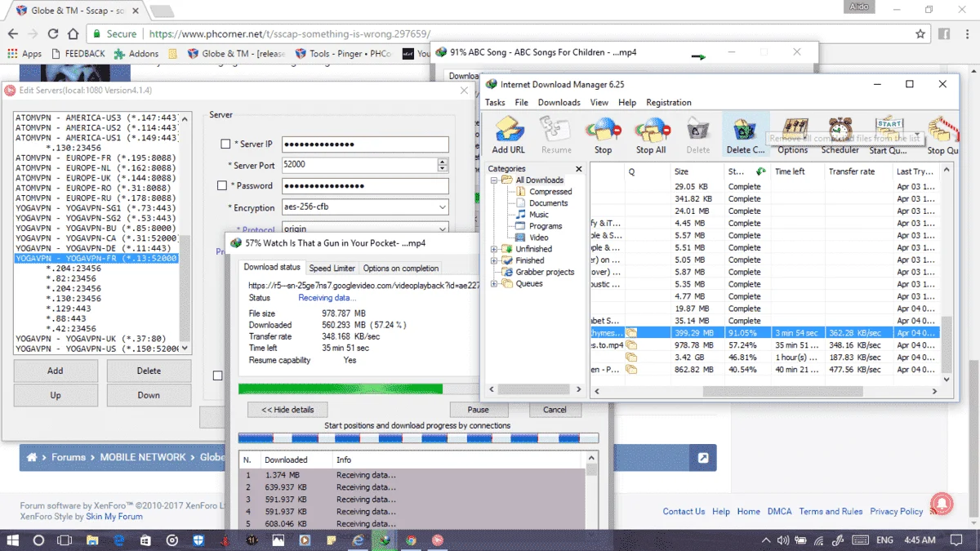Screen dimensions: 980x551
Task: Open the IDM View menu
Action: pyautogui.click(x=599, y=103)
